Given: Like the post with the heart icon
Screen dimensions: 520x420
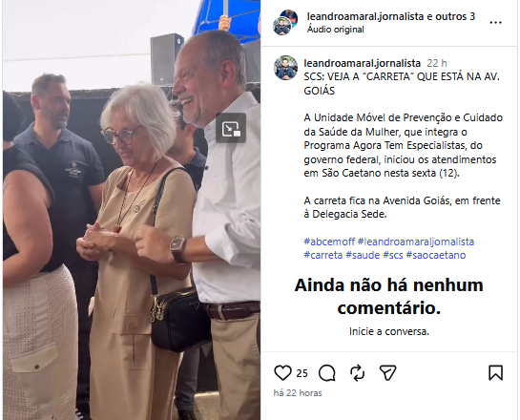Looking at the screenshot, I should 282,373.
